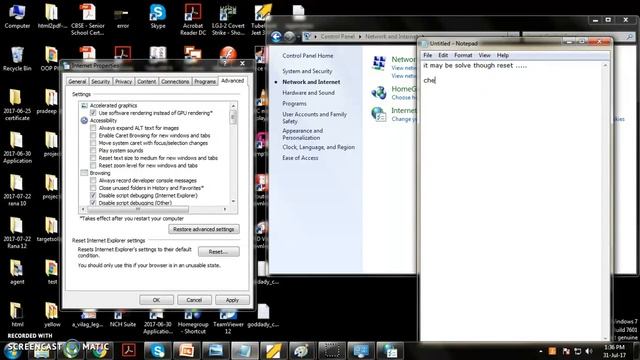Viewport: 640px width, 360px height.
Task: Select the Acrobat Reader DC desktop shortcut
Action: pyautogui.click(x=193, y=20)
